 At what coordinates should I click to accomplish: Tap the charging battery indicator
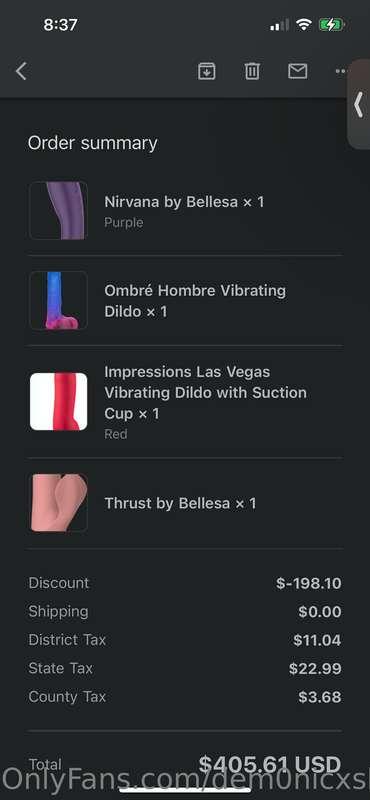click(x=332, y=24)
